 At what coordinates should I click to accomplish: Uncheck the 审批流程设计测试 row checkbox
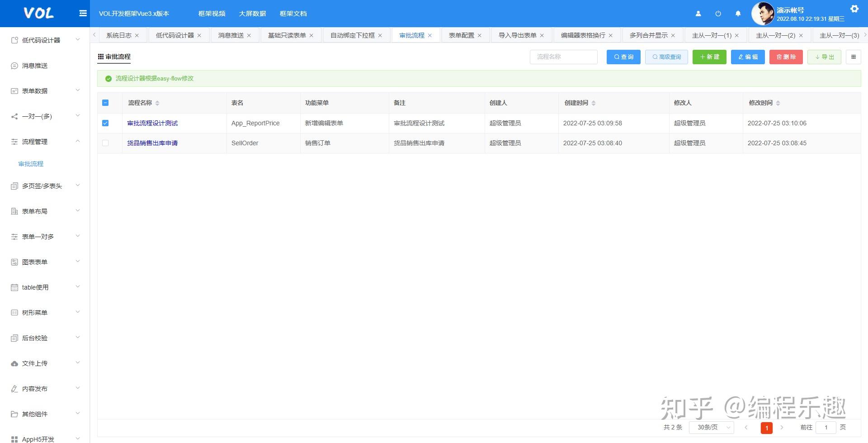coord(105,123)
